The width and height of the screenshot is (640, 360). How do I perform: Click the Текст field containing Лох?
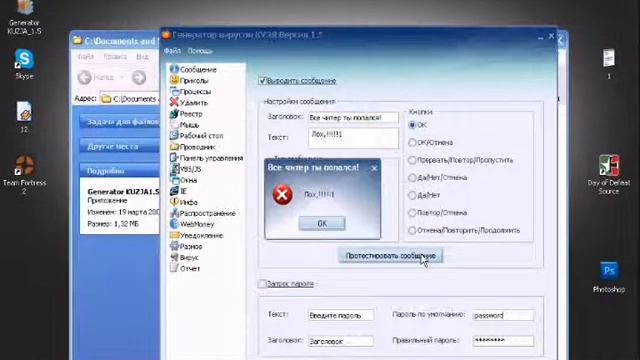(x=353, y=138)
